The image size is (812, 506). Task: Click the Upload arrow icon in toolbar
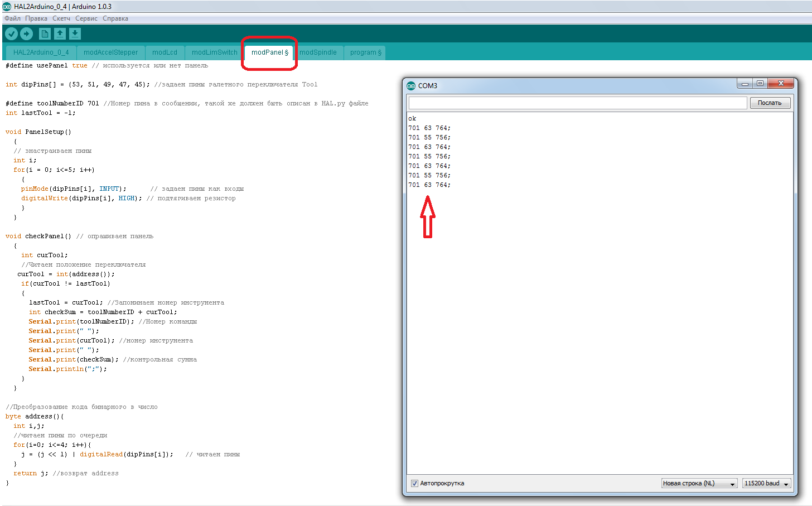27,34
